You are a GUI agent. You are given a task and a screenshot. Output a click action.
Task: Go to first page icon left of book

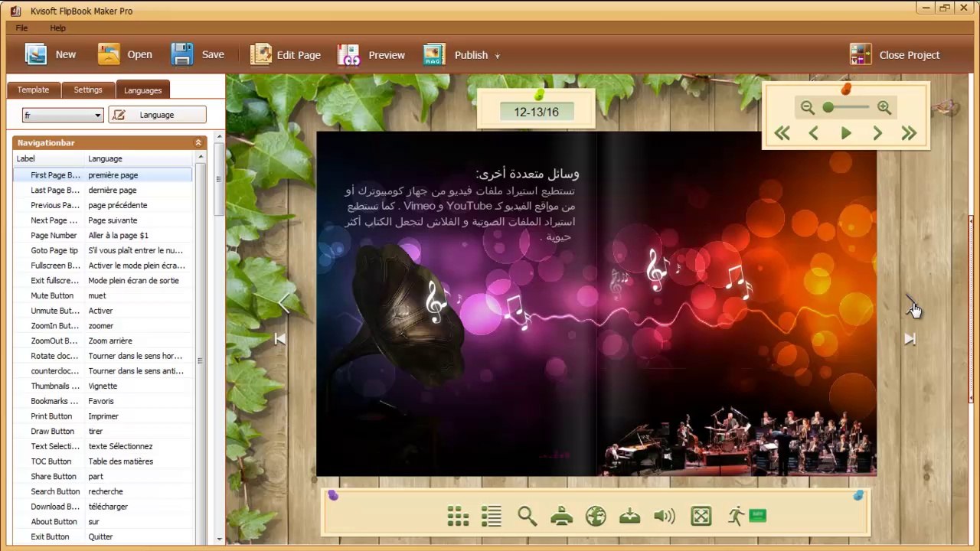279,338
